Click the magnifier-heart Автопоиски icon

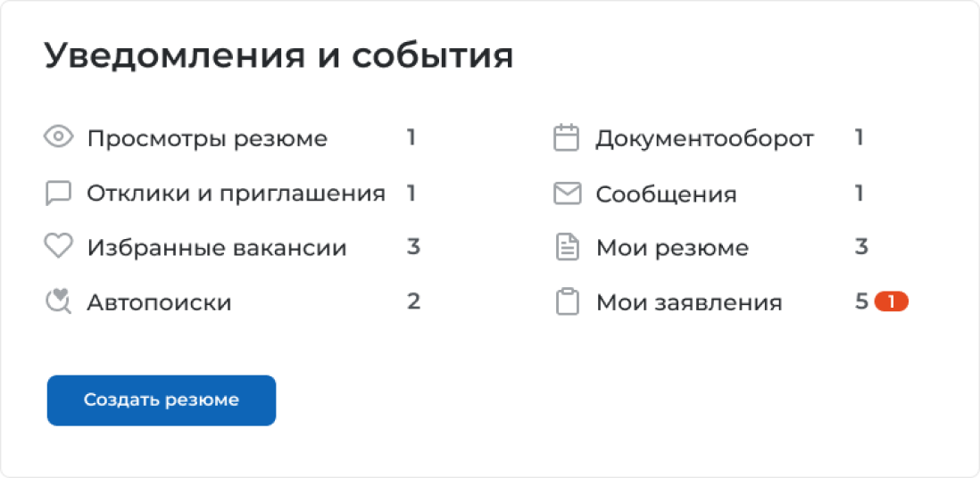(x=59, y=301)
